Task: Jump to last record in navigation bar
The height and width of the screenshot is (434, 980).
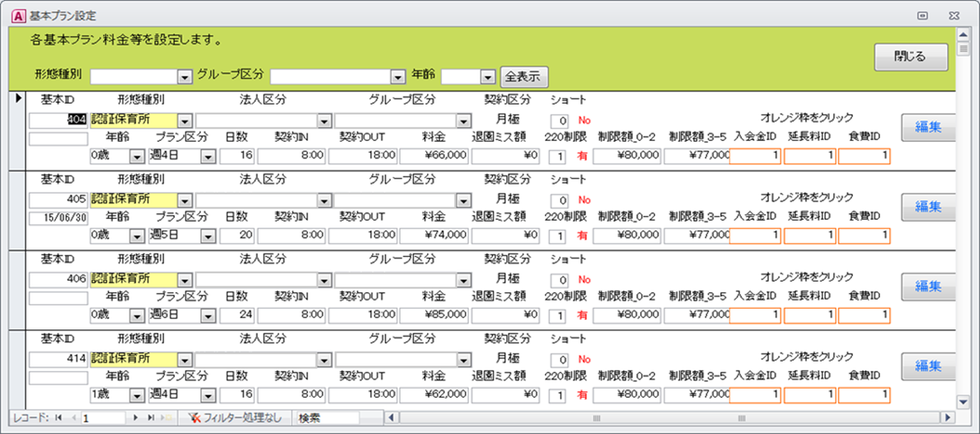Action: click(151, 418)
